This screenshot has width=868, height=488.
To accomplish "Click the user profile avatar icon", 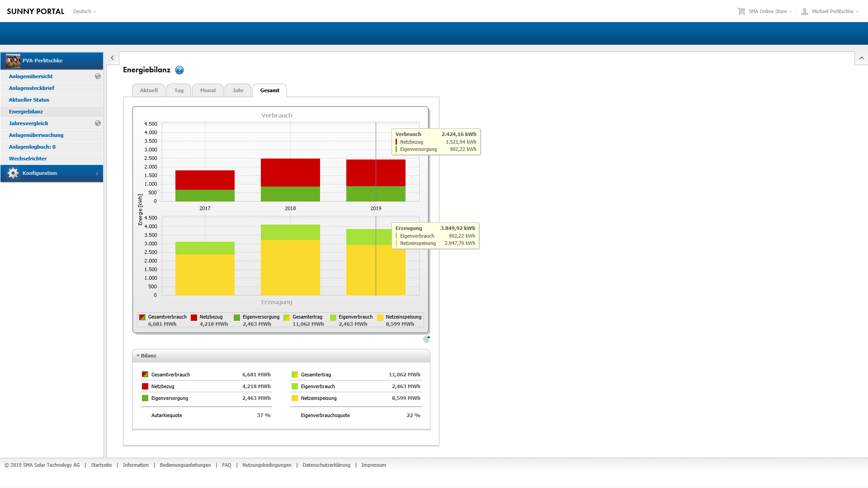I will 805,11.
